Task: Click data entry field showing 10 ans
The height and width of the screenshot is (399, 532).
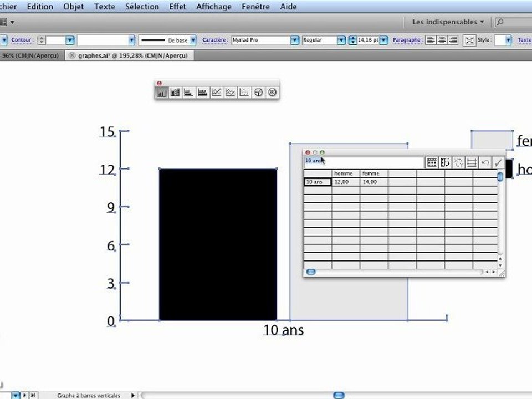Action: pos(364,162)
